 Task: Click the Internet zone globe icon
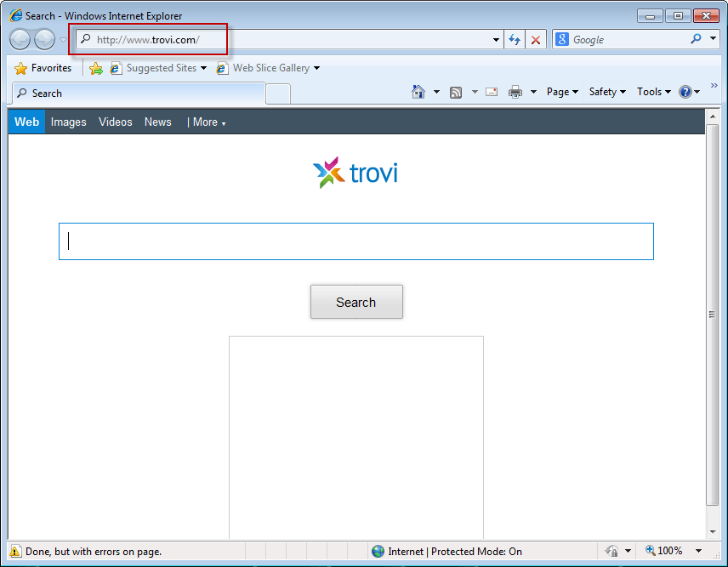(x=378, y=551)
